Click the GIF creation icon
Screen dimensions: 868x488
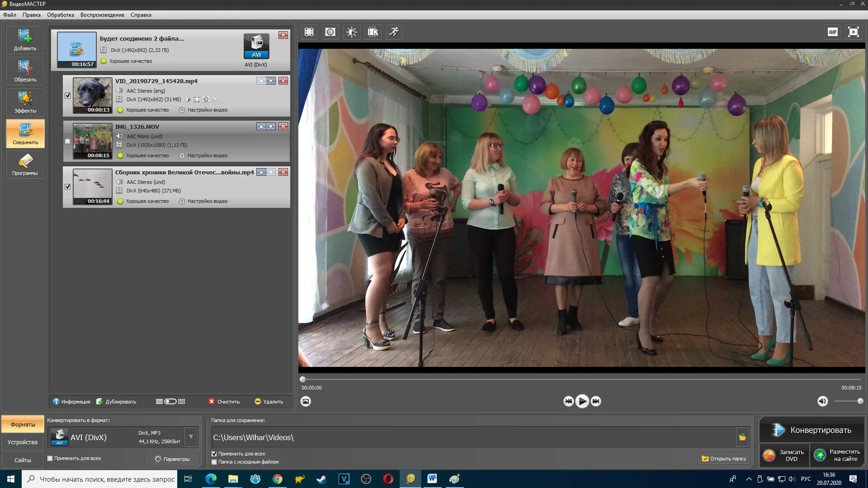click(832, 32)
